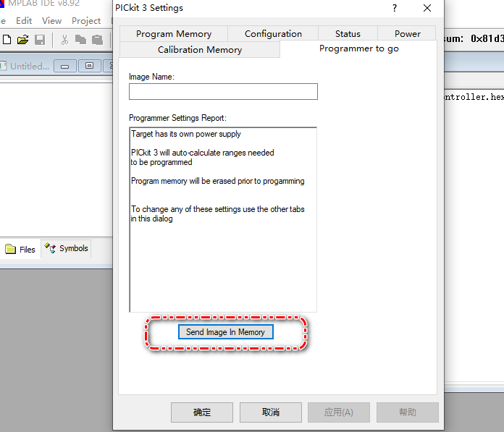Click the Cut scissors icon
The width and height of the screenshot is (504, 432).
pos(64,40)
